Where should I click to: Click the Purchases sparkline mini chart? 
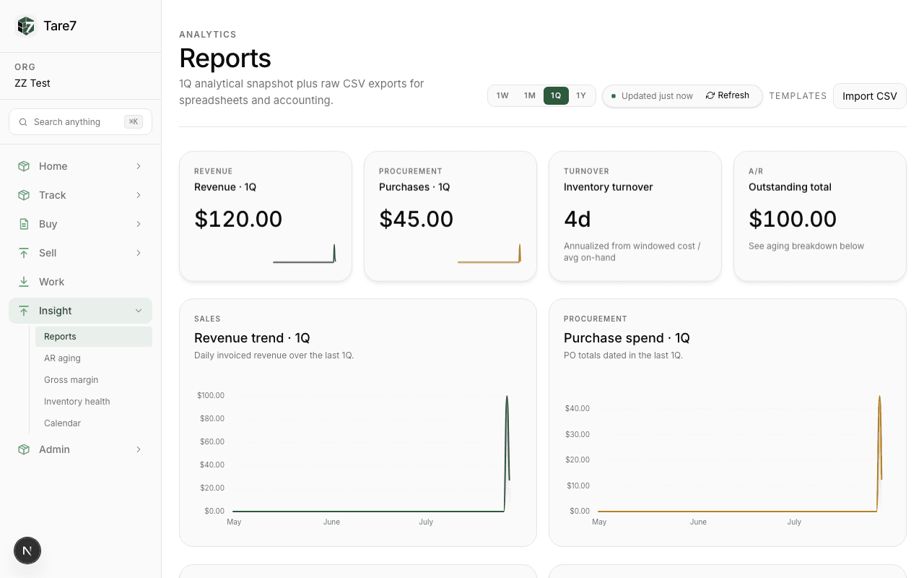click(x=489, y=253)
